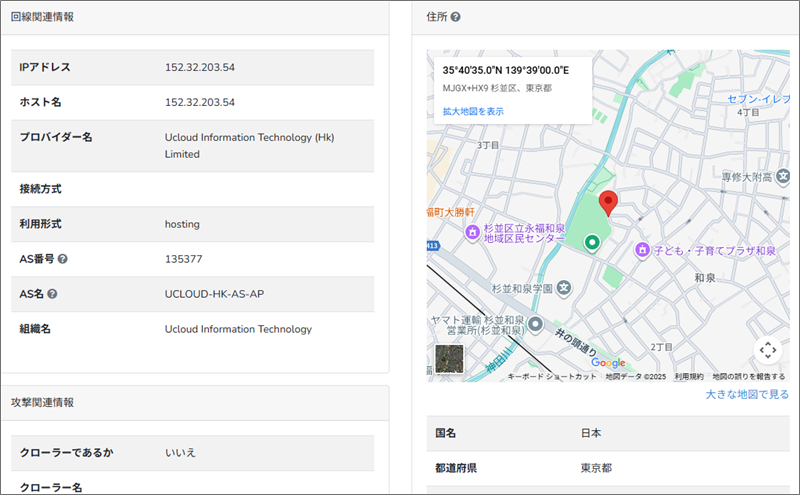Click the help icon beside 住所

[456, 17]
